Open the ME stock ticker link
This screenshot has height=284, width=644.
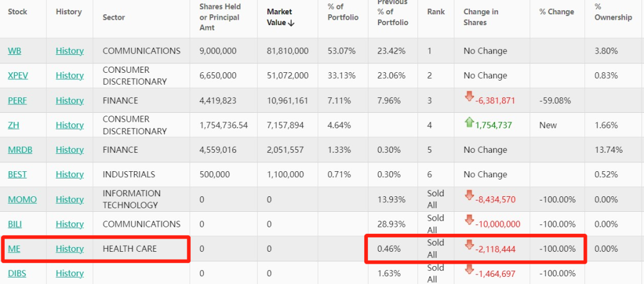point(14,249)
